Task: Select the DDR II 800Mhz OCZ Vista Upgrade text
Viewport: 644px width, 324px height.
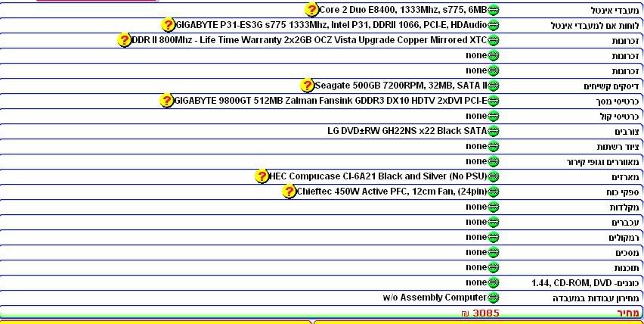Action: pos(309,40)
